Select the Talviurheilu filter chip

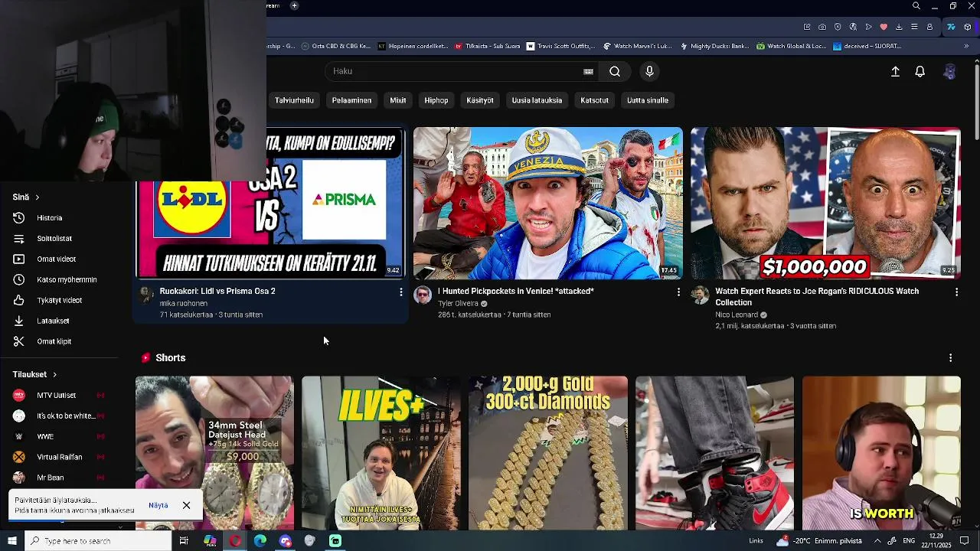pyautogui.click(x=294, y=100)
